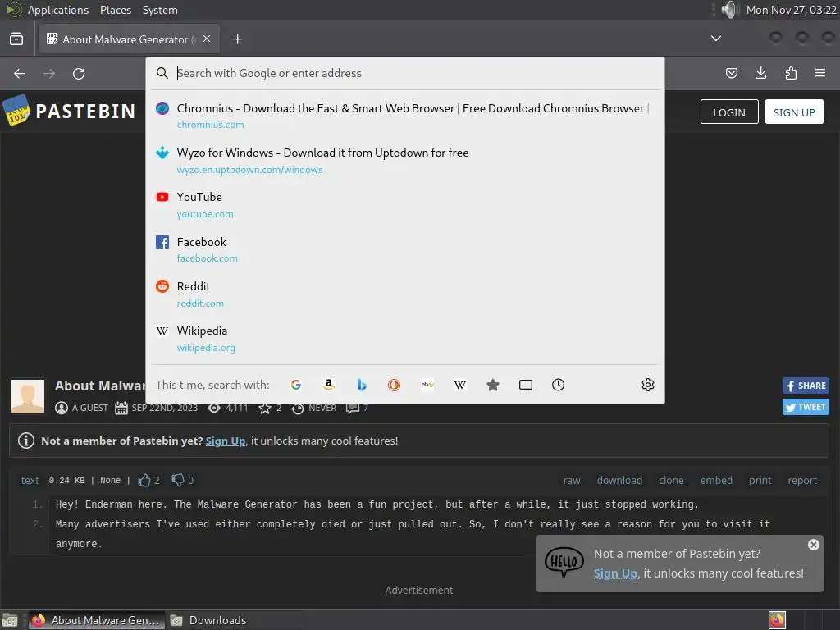Click the show desktop taskbar icon
Image resolution: width=840 pixels, height=630 pixels.
(10, 620)
